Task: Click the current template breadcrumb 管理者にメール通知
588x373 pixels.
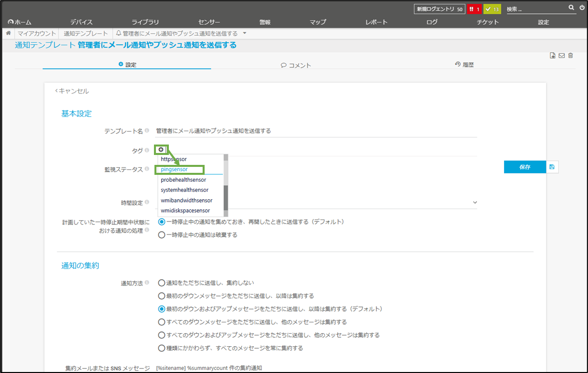Action: (x=177, y=33)
